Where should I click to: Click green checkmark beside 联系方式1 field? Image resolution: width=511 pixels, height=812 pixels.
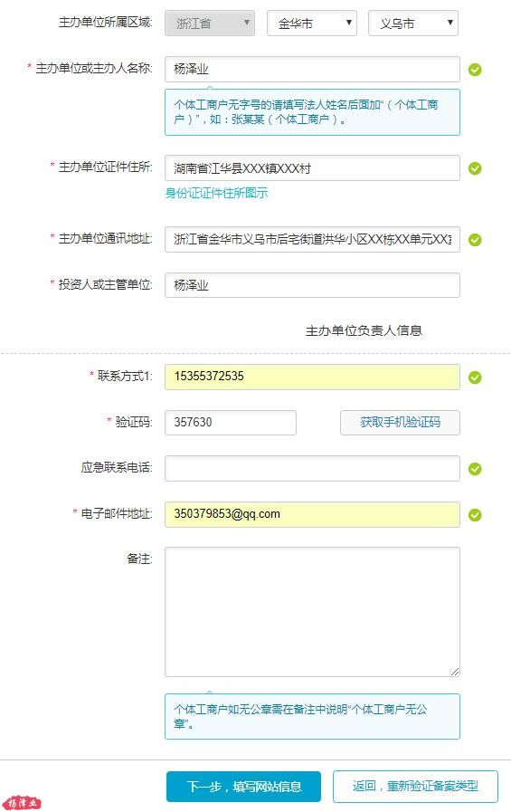coord(475,377)
